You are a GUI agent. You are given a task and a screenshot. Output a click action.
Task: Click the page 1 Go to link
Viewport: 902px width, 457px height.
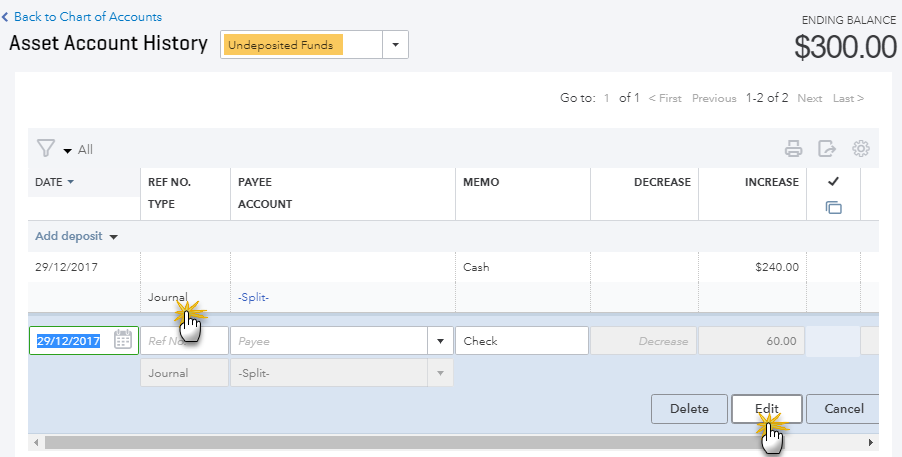[606, 98]
